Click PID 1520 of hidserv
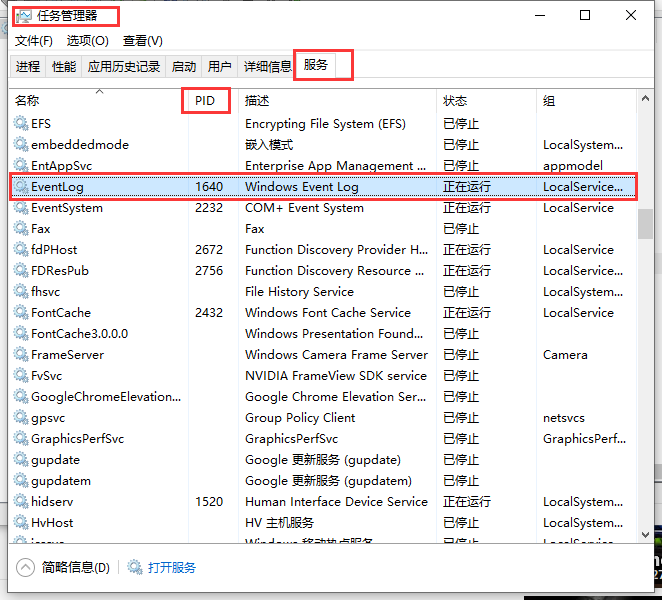662x600 pixels. point(209,502)
